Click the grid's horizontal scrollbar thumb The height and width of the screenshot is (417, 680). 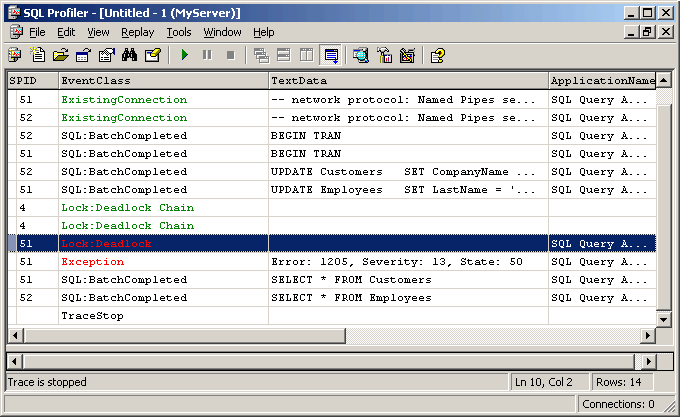[185, 336]
